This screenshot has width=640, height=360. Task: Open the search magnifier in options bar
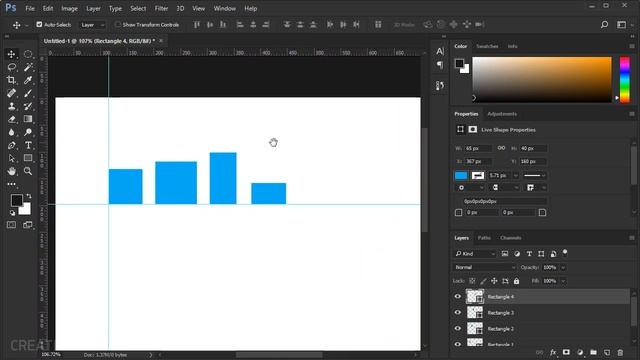604,25
